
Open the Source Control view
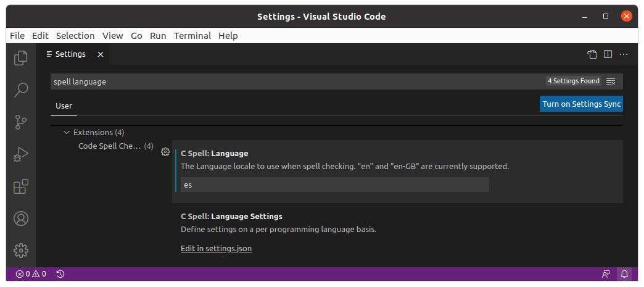(x=21, y=122)
